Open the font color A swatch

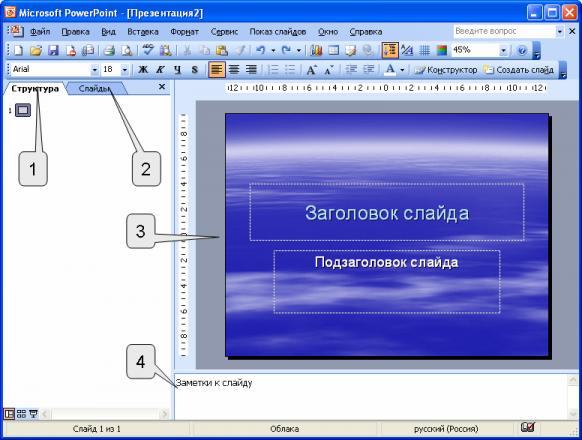point(390,69)
